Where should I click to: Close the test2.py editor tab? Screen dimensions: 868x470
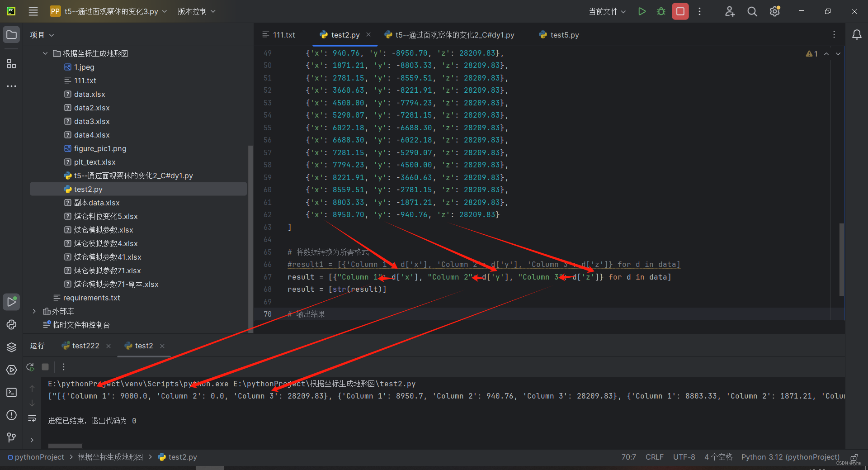[x=368, y=34]
